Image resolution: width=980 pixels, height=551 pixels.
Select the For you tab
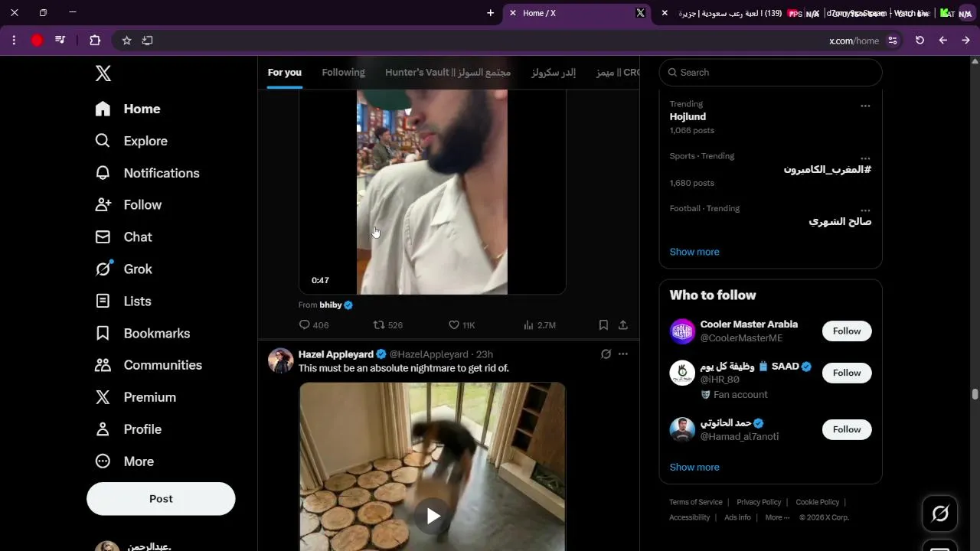285,73
